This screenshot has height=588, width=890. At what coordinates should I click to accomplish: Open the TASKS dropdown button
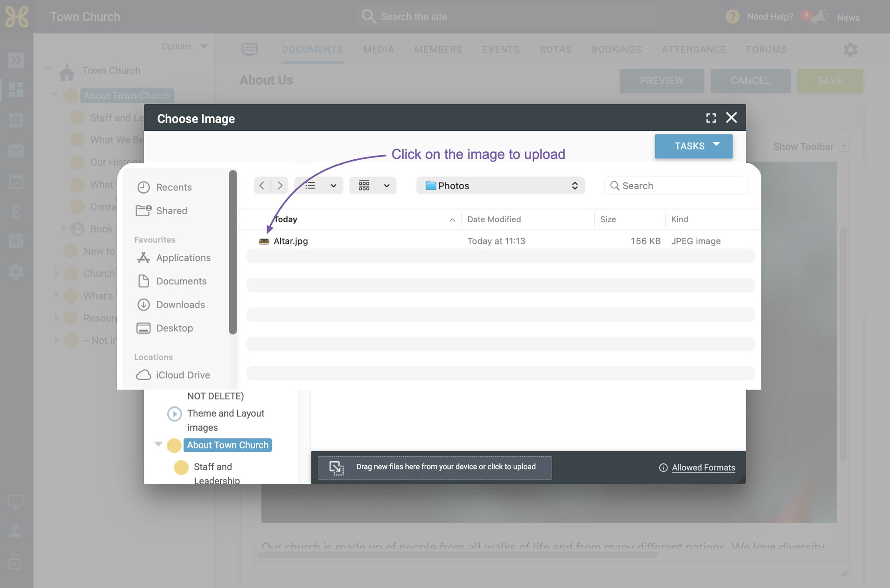pyautogui.click(x=693, y=146)
